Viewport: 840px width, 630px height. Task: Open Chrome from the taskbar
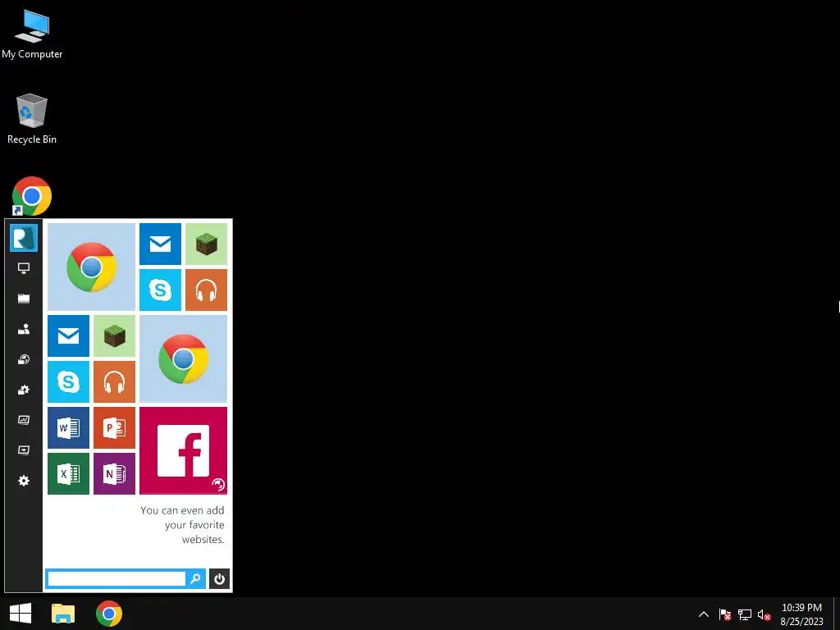click(x=109, y=614)
